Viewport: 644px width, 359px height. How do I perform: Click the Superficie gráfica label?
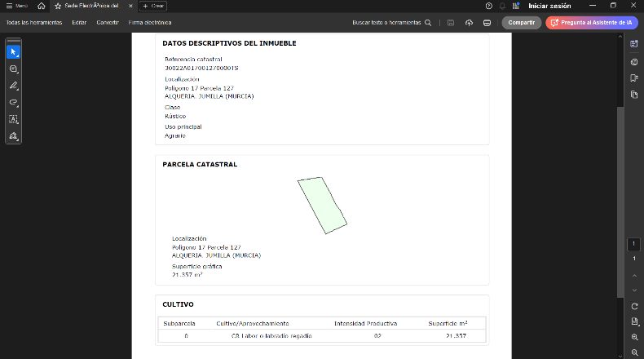196,267
